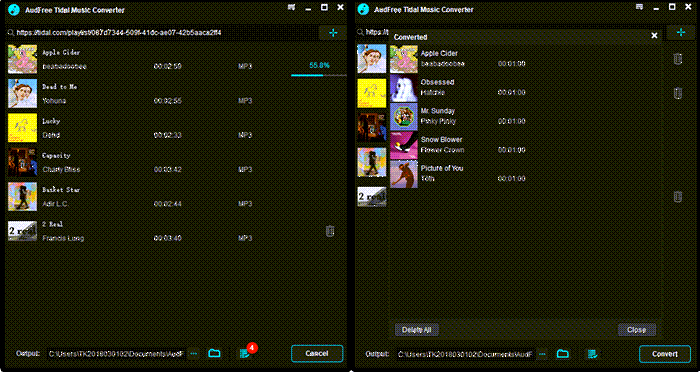Delete converted Obsessed track with trash icon
The width and height of the screenshot is (700, 372).
pos(677,93)
